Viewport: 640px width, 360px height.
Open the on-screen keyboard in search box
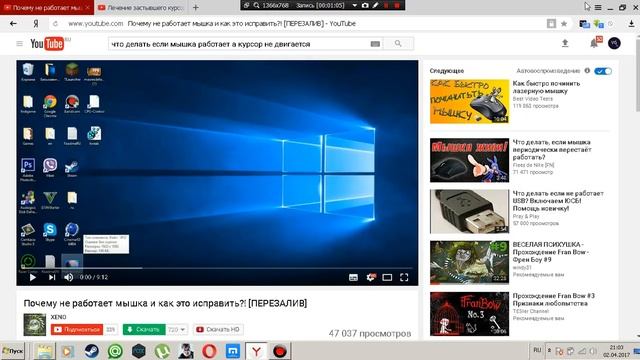pos(375,44)
